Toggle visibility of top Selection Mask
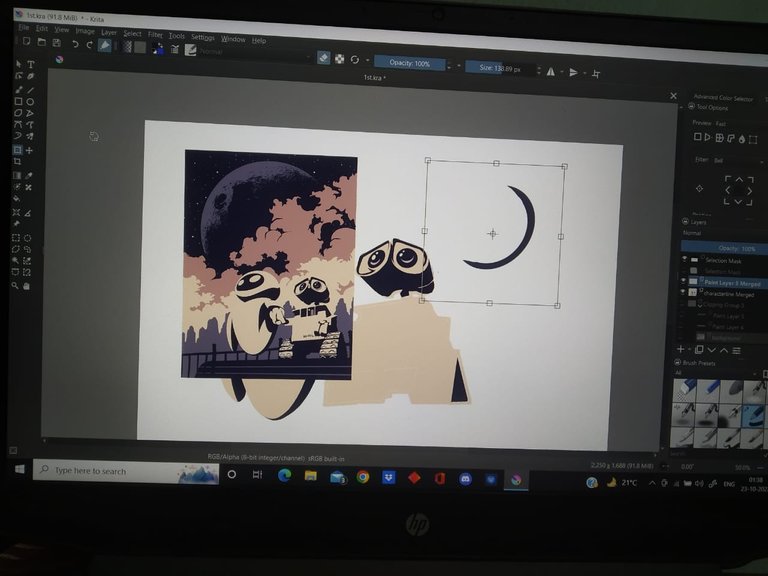This screenshot has height=576, width=768. [x=684, y=259]
